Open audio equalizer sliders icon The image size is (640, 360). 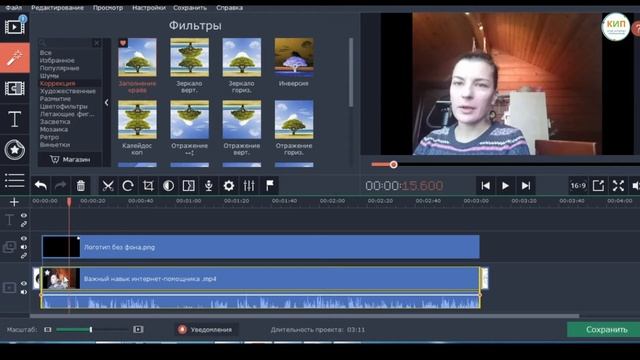point(249,186)
